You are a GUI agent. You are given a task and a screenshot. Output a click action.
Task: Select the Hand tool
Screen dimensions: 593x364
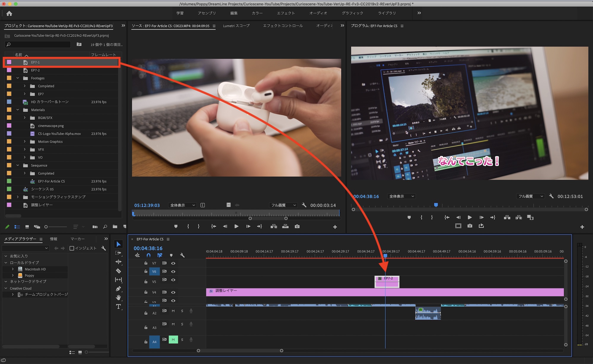[x=118, y=297]
